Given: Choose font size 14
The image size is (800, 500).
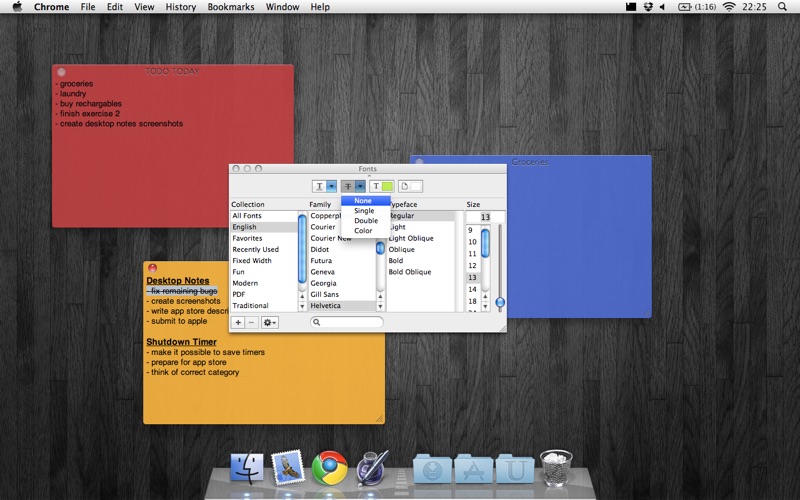Looking at the screenshot, I should (x=471, y=289).
